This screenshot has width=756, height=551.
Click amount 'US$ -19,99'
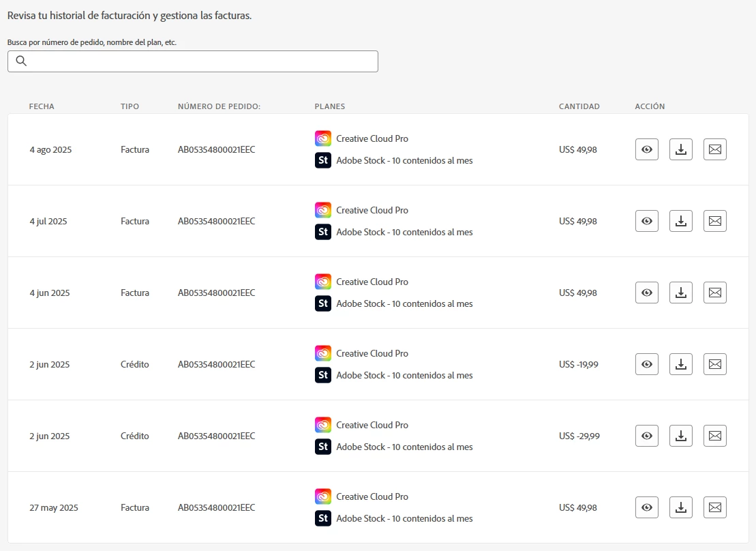(x=579, y=364)
